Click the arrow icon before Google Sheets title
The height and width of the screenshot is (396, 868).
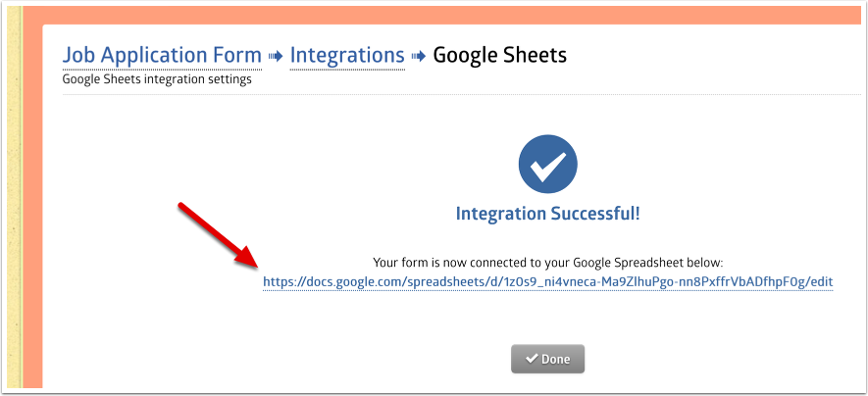coord(419,56)
